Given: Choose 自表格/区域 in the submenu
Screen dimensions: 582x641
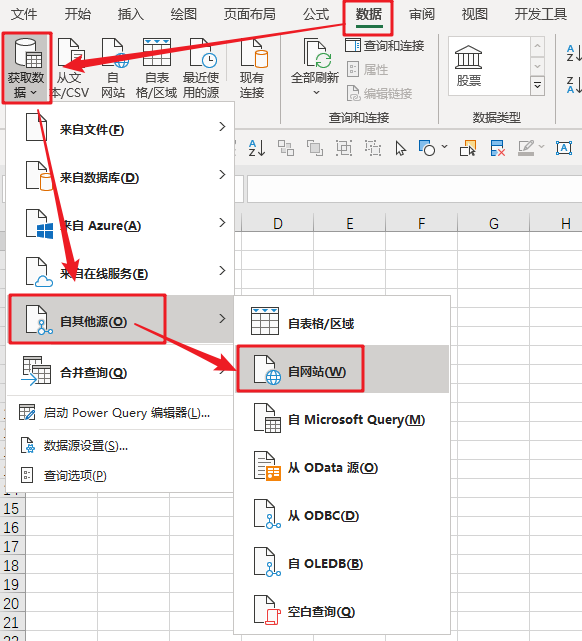Looking at the screenshot, I should click(x=342, y=321).
